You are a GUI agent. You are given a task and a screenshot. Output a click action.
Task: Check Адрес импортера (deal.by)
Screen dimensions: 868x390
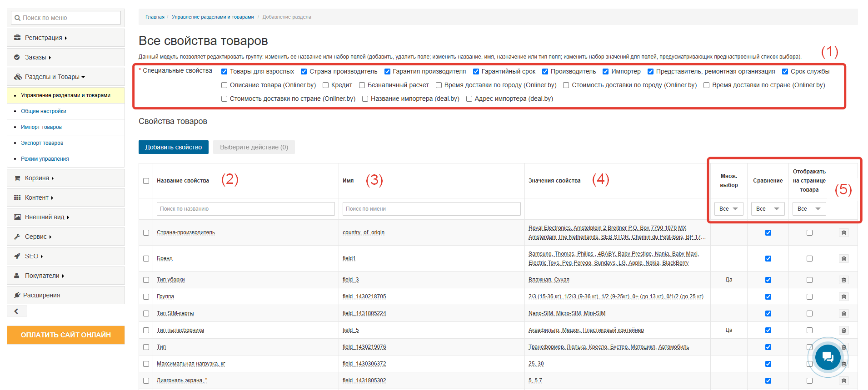click(x=469, y=99)
